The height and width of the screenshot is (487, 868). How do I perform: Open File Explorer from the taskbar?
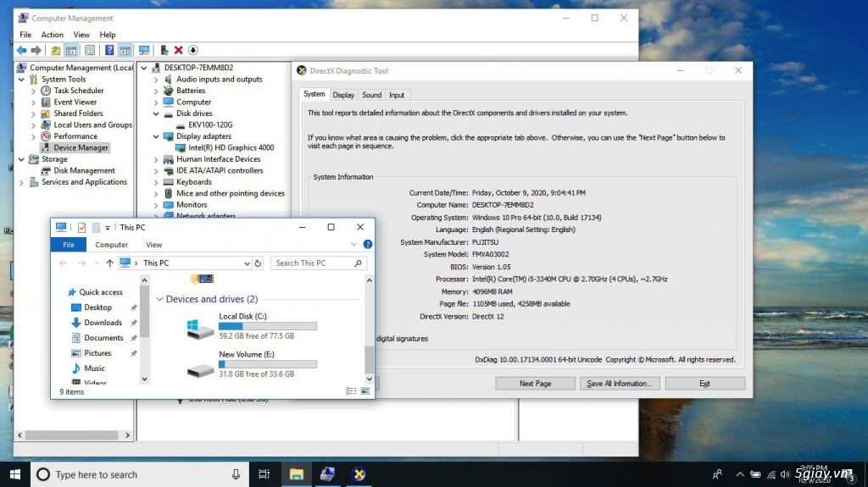[296, 474]
